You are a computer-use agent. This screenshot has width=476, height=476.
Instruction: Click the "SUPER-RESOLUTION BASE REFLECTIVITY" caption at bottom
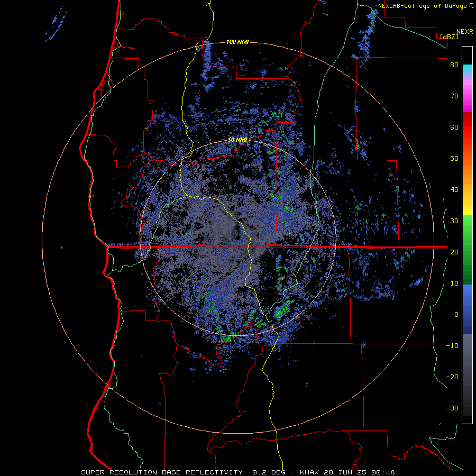(162, 472)
